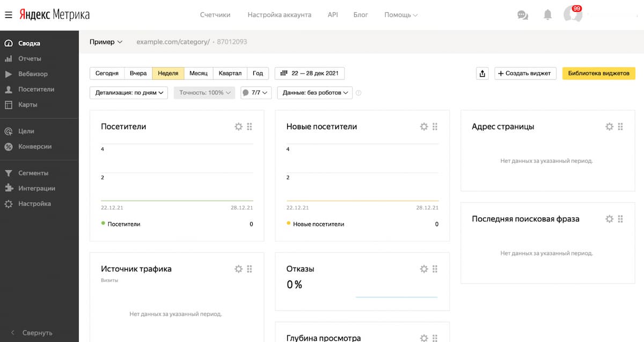This screenshot has width=644, height=342.
Task: Open the Библиотека виджетов
Action: [x=598, y=73]
